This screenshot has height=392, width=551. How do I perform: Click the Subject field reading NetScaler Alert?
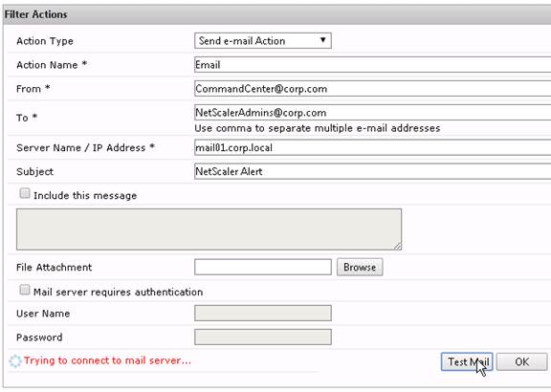point(372,171)
